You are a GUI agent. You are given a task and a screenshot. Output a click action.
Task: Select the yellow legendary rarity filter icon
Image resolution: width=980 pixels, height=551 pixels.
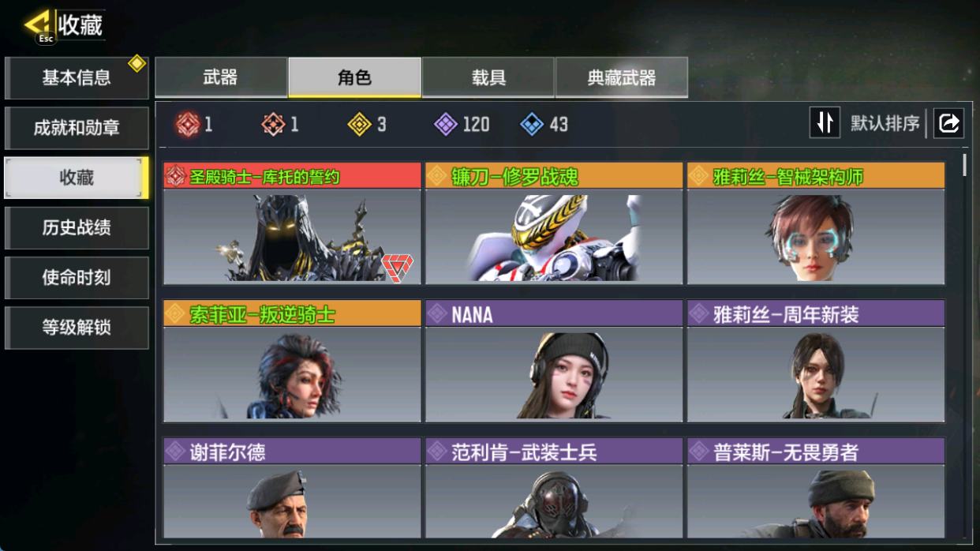tap(360, 124)
